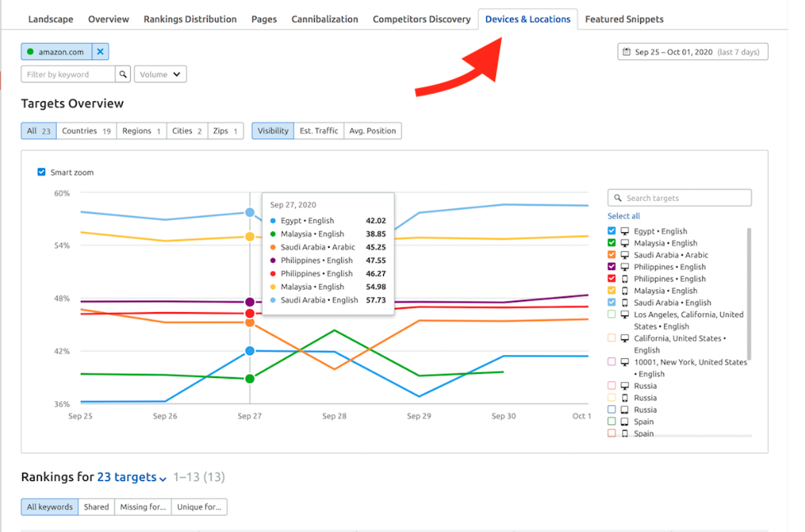Click mobile icon beside Saudi Arabia • English
The width and height of the screenshot is (805, 532).
tap(625, 303)
